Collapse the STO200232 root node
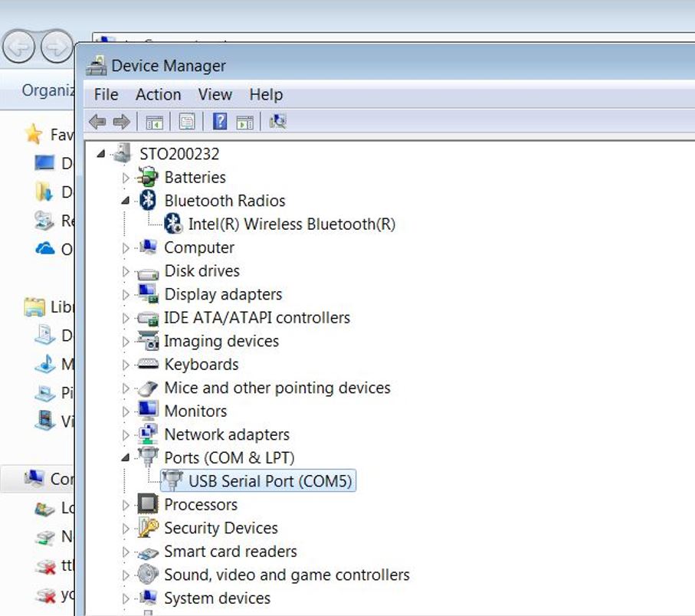This screenshot has height=616, width=695. [x=101, y=154]
